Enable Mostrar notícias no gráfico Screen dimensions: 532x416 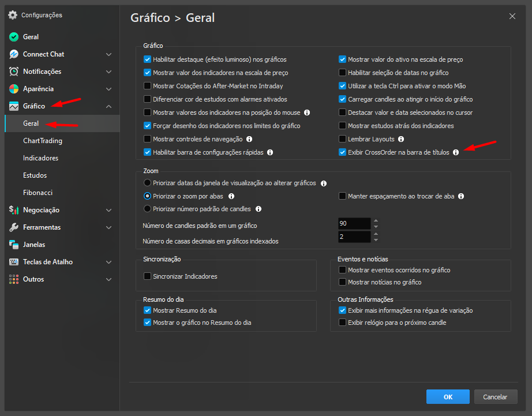(x=342, y=282)
